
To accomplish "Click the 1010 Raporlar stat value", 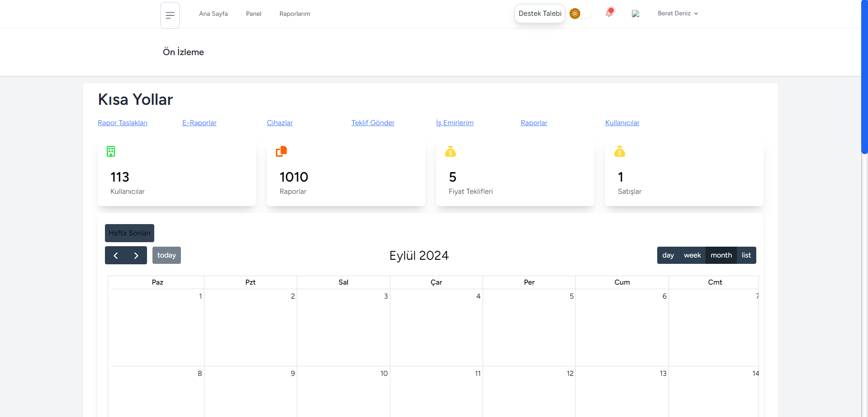I will (294, 177).
